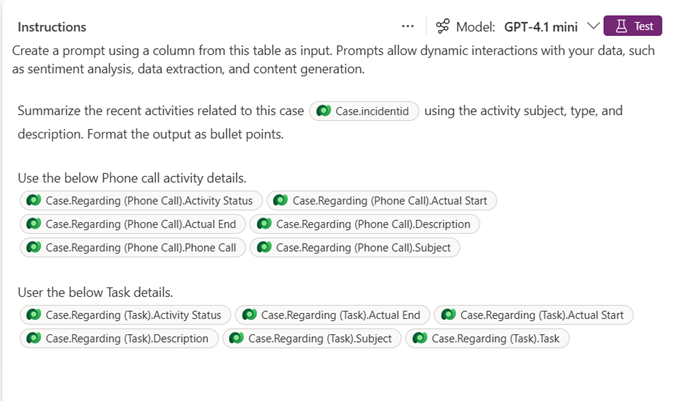Screen dimensions: 674x401
Task: Click the Dataverse icon on Task Actual Start chip
Action: click(x=448, y=315)
